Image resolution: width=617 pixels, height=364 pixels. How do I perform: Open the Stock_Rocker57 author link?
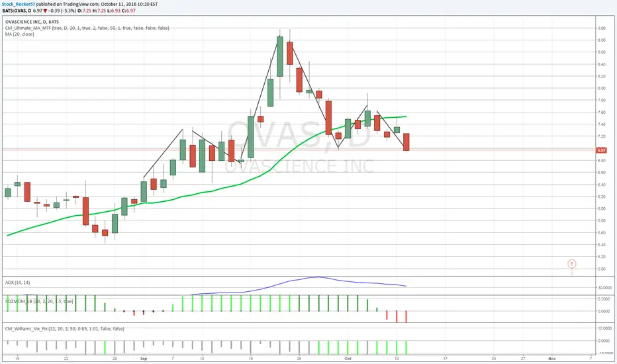coord(18,4)
